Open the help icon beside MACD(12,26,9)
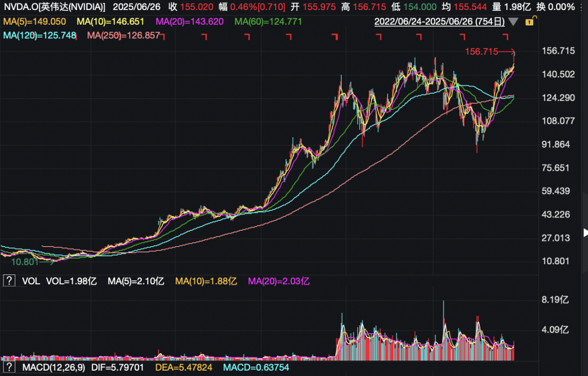This screenshot has height=376, width=588. point(9,367)
